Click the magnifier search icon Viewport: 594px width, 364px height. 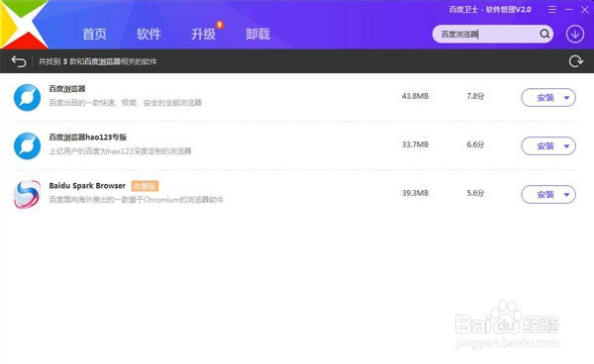point(544,34)
